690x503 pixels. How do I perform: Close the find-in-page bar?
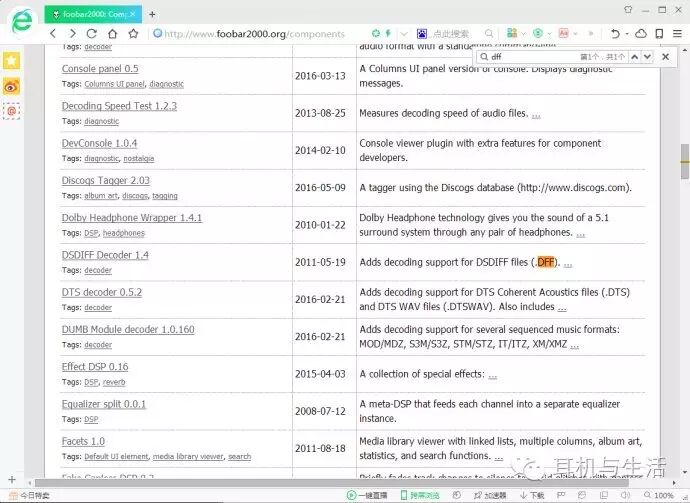tap(666, 57)
